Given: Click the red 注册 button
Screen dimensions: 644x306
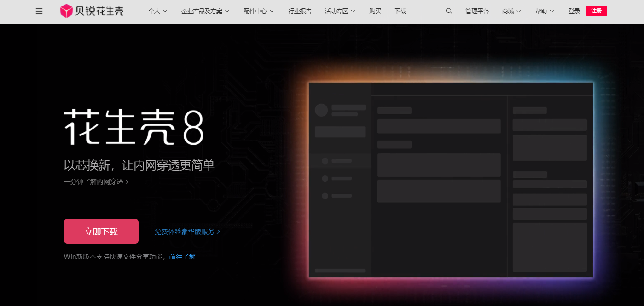Looking at the screenshot, I should coord(597,11).
